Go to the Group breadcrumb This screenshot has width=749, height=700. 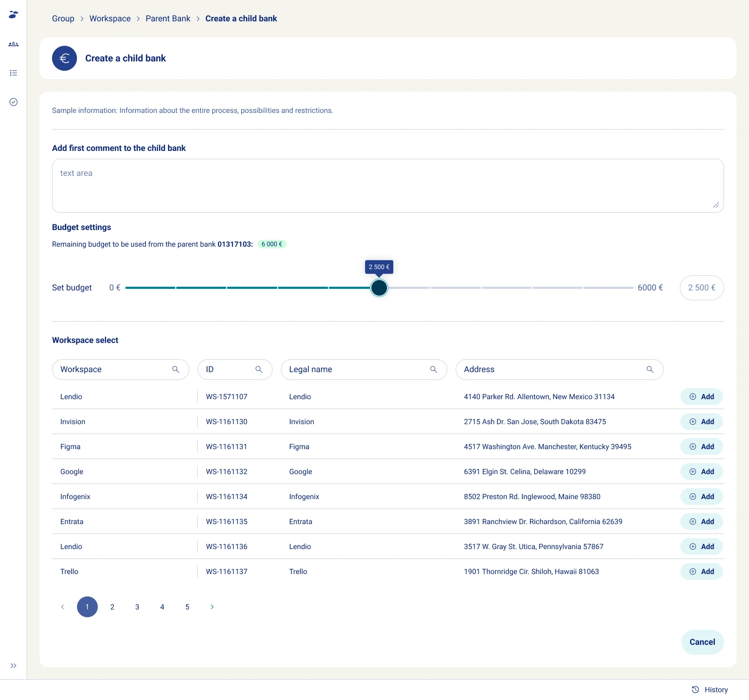click(x=63, y=19)
